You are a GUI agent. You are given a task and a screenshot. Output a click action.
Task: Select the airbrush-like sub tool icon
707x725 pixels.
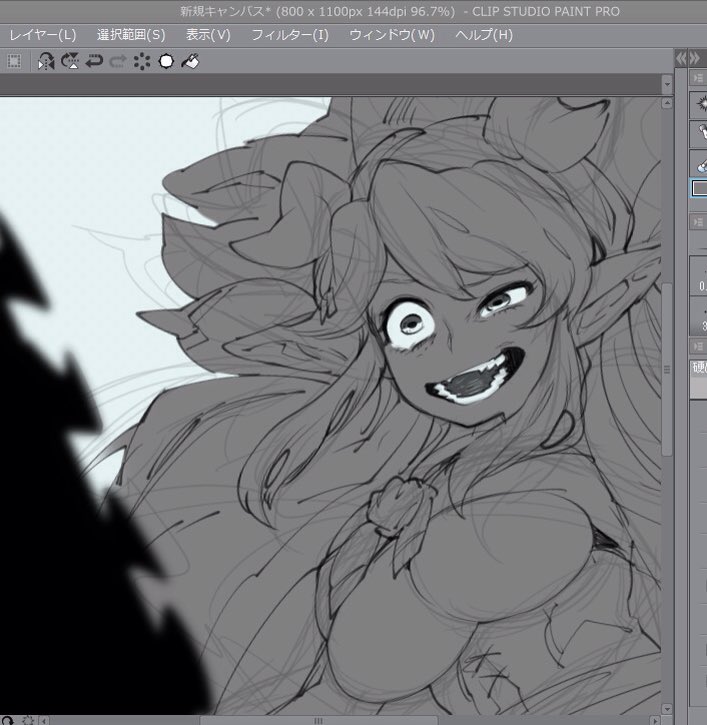(x=701, y=163)
